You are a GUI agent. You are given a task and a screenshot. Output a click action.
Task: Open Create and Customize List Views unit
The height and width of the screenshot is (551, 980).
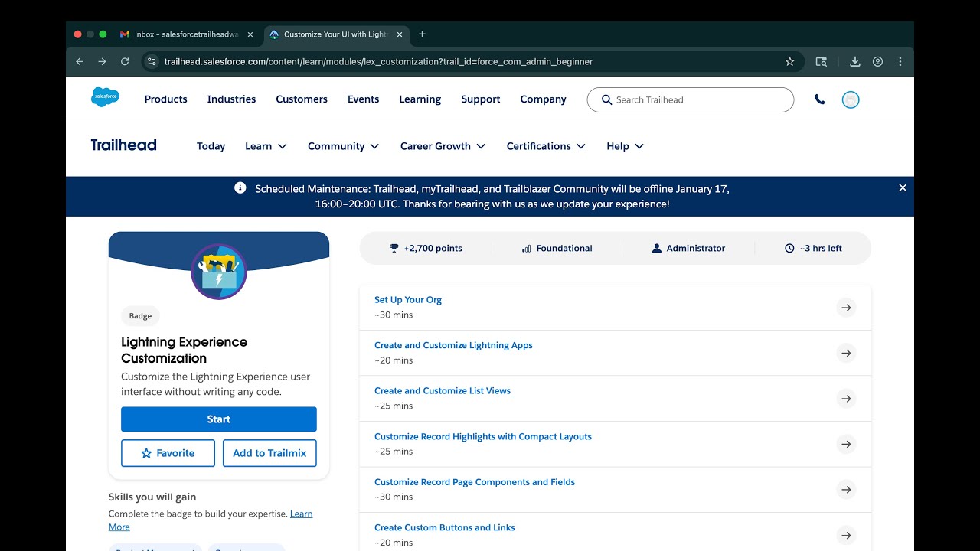pos(443,390)
